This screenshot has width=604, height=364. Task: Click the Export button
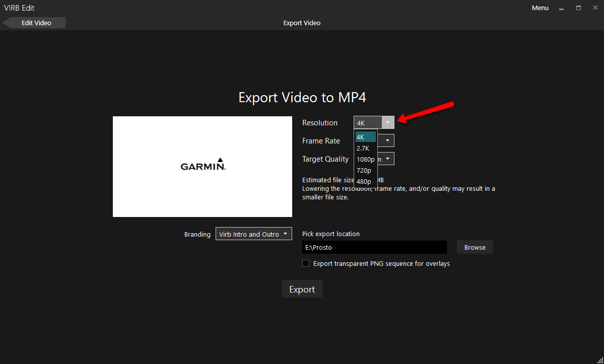click(x=302, y=289)
